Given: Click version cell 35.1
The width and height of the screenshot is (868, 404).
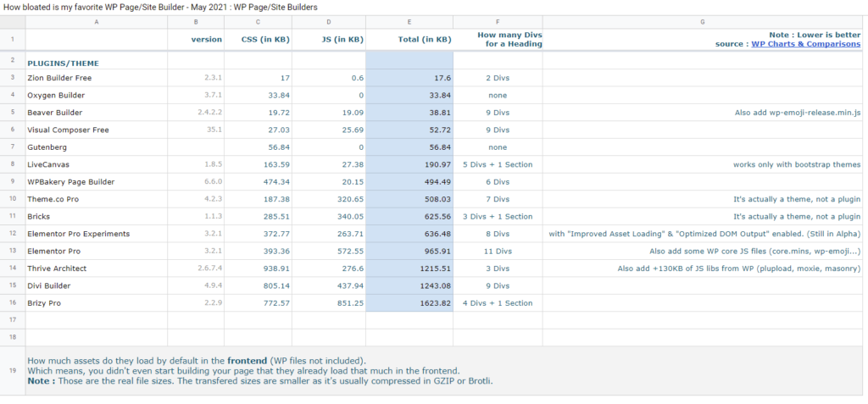Looking at the screenshot, I should coord(196,130).
